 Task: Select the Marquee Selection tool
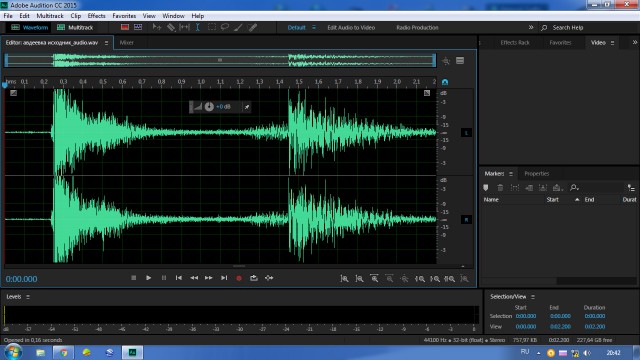(211, 27)
